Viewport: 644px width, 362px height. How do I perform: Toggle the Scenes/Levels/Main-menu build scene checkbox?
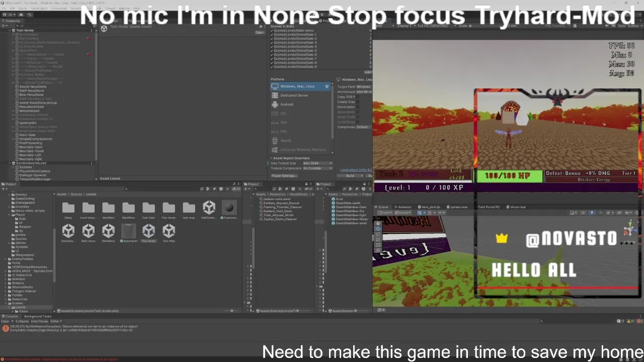pos(272,31)
